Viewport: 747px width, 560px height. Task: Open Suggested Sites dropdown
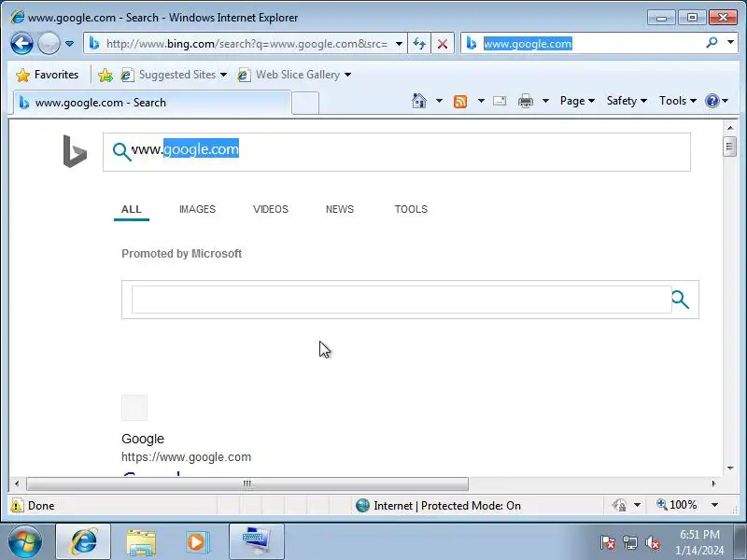pos(174,75)
